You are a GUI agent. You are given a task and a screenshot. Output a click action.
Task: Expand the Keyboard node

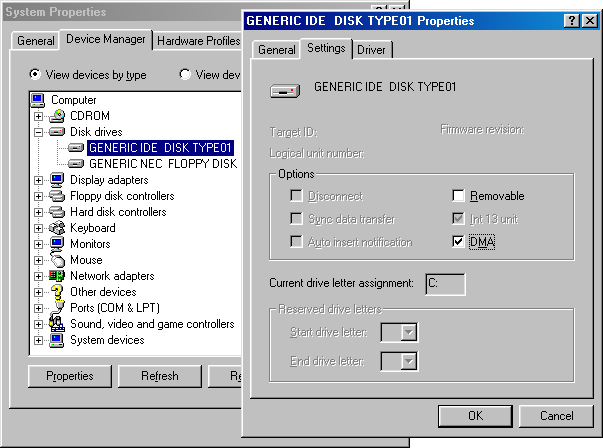click(x=38, y=228)
